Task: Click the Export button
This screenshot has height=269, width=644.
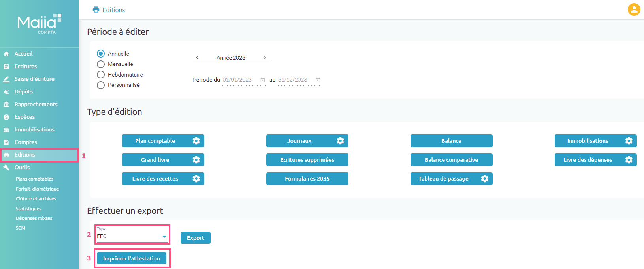Action: pyautogui.click(x=195, y=238)
